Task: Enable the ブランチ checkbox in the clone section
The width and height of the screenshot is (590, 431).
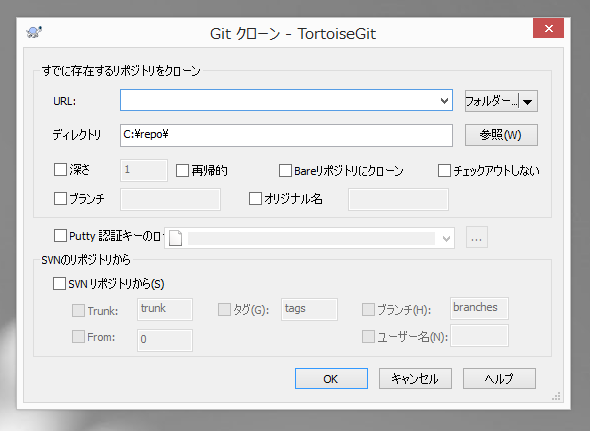Action: coord(60,198)
